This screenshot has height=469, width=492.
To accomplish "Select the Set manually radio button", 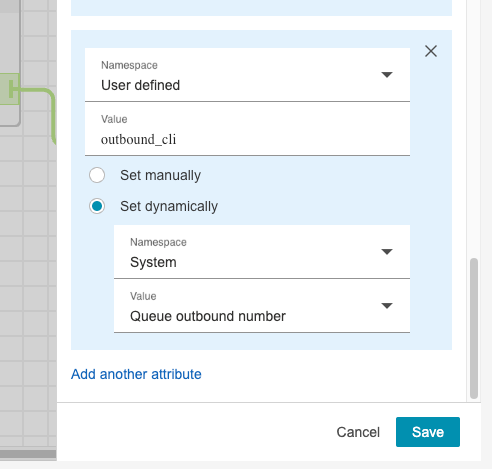I will point(97,175).
